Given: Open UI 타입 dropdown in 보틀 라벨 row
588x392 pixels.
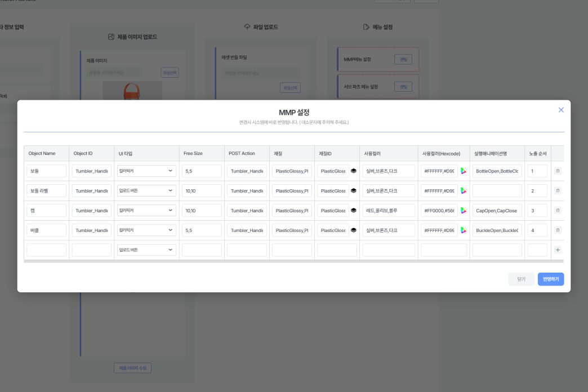Looking at the screenshot, I should [146, 191].
